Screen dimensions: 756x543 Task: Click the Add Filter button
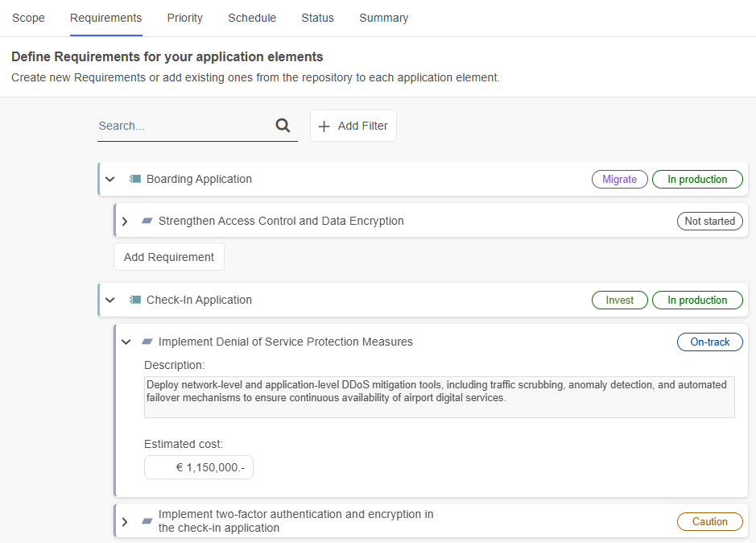point(353,126)
